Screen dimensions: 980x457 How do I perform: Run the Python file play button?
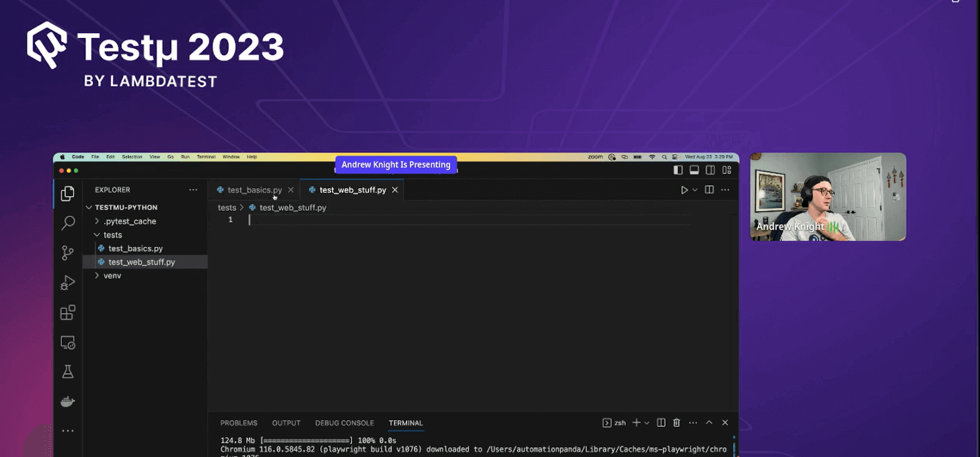click(x=684, y=190)
